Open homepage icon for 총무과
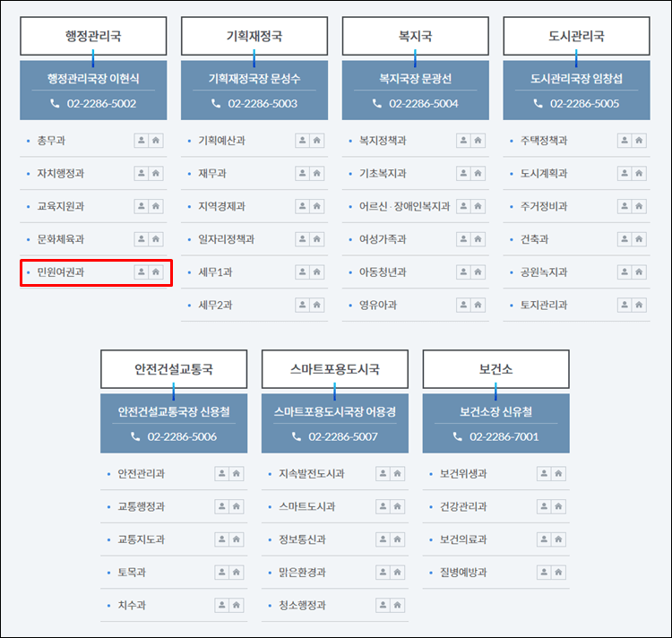 click(x=156, y=140)
